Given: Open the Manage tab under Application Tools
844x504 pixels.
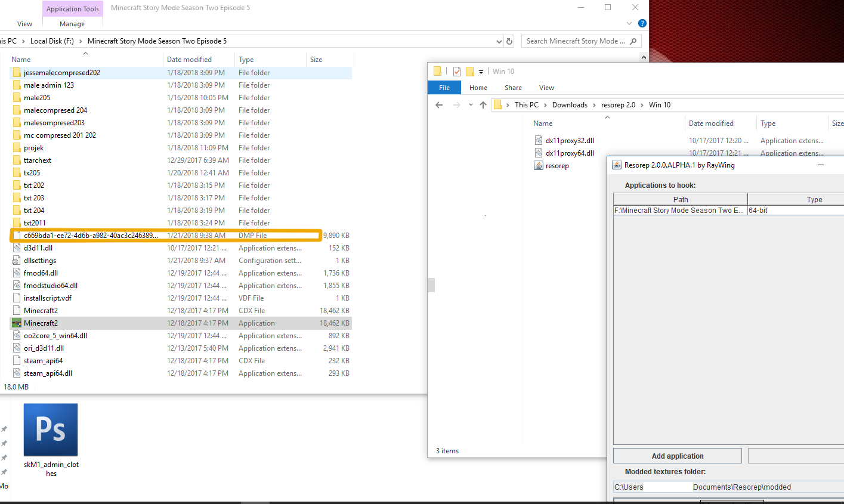Looking at the screenshot, I should pyautogui.click(x=72, y=24).
